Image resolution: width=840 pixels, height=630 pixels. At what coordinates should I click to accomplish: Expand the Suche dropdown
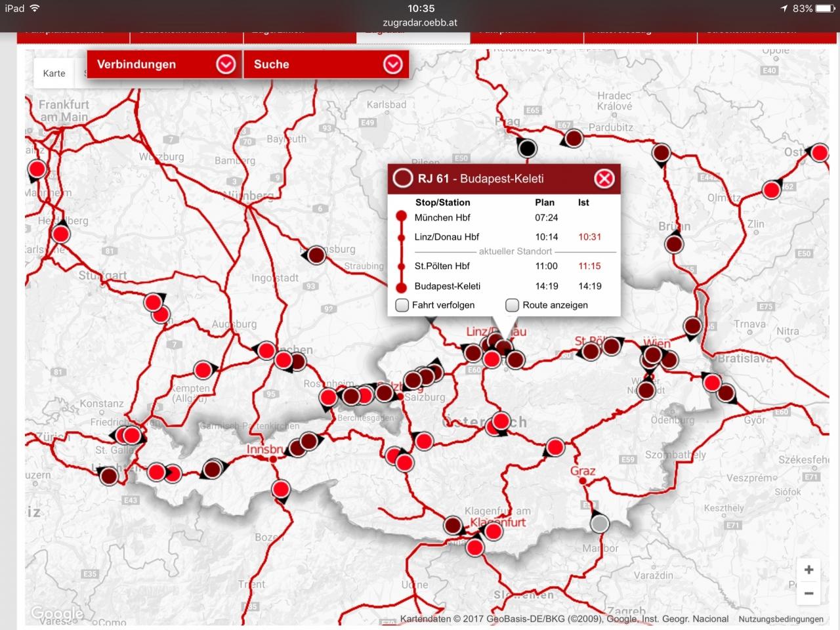pos(326,64)
